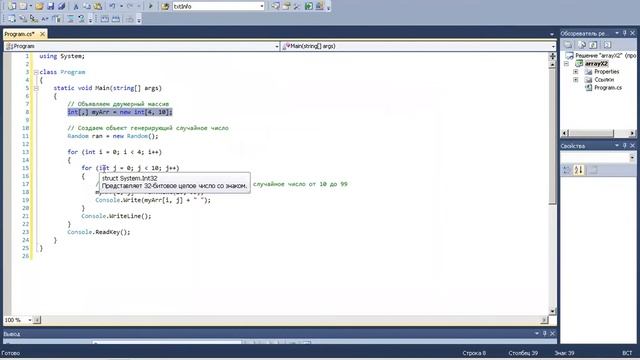Click Refresh icon in Solution Explorer toolbar
The height and width of the screenshot is (360, 640).
[593, 45]
